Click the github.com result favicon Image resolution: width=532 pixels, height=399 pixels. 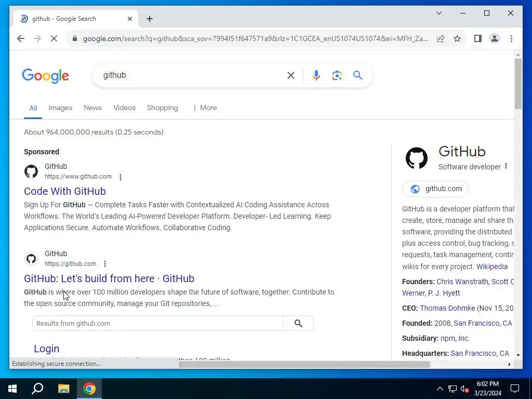click(31, 259)
